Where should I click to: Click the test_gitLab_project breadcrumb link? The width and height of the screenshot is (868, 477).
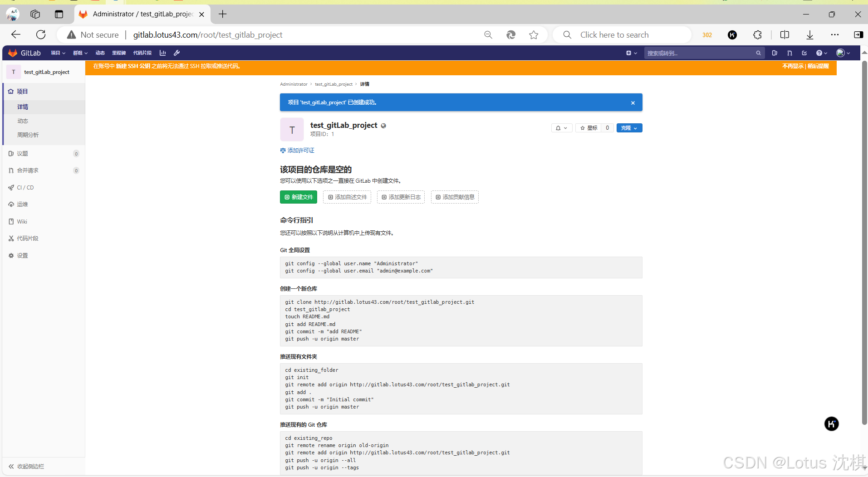pyautogui.click(x=333, y=84)
